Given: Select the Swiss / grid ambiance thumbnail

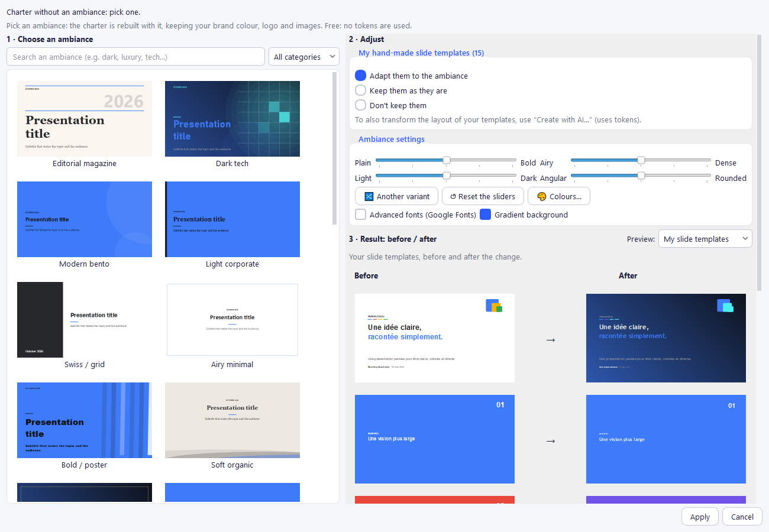Looking at the screenshot, I should [x=85, y=320].
